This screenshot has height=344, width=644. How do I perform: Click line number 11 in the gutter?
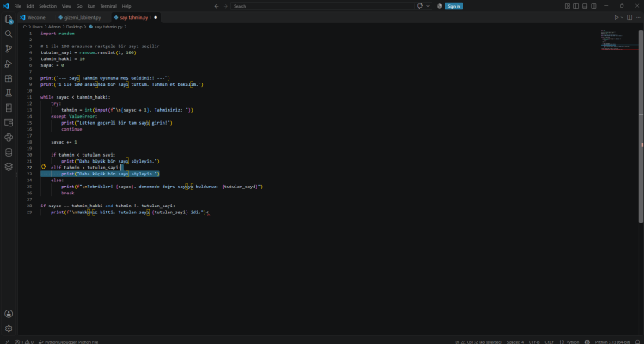point(28,97)
